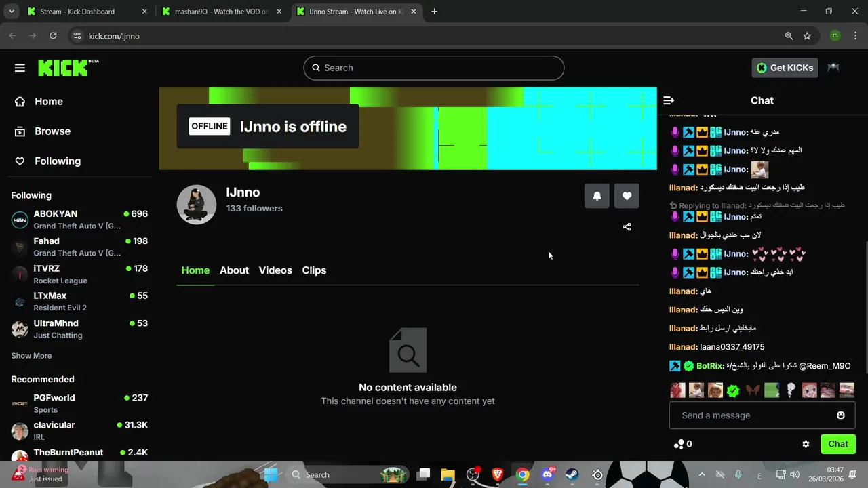Focus the Kick search input field
The image size is (868, 488).
tap(434, 68)
